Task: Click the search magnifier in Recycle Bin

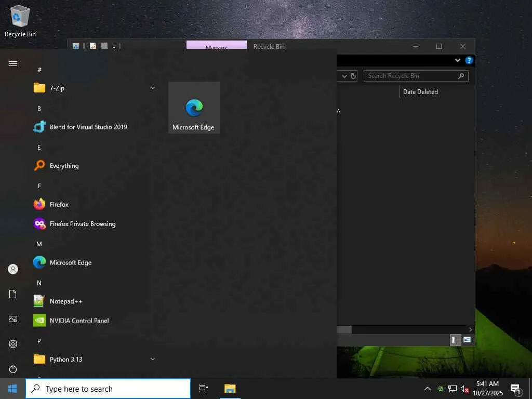Action: click(x=461, y=76)
